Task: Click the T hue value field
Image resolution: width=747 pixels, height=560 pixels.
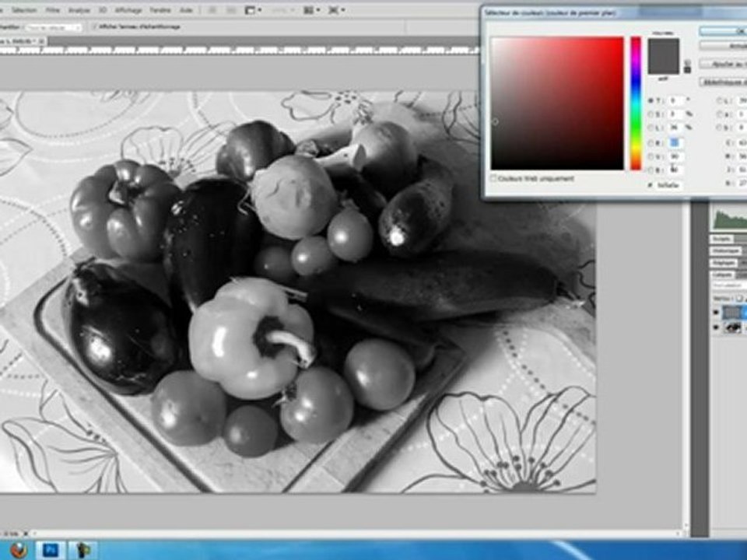Action: [675, 101]
